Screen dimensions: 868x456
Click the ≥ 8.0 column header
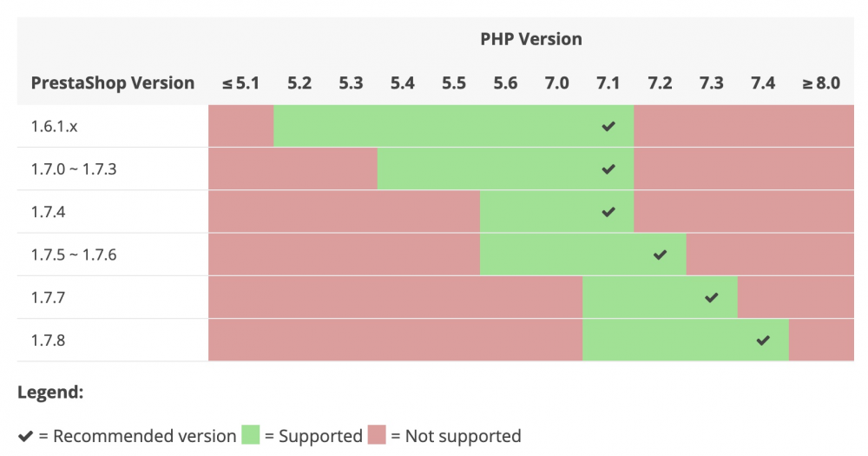point(821,83)
